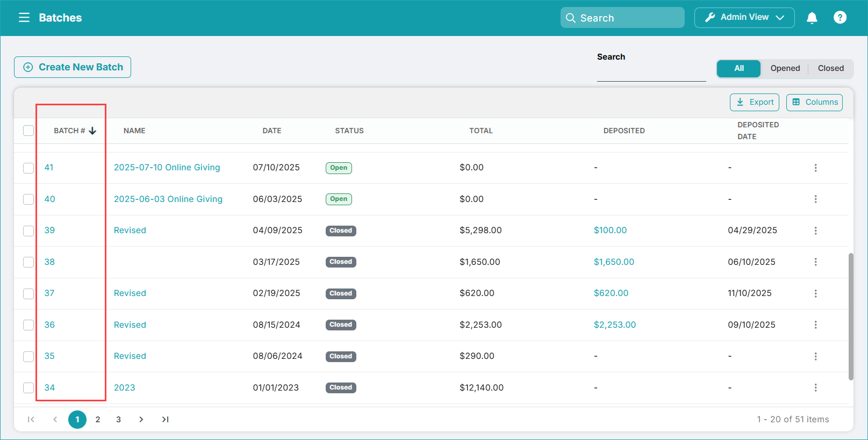
Task: Open row actions menu for batch 39
Action: [x=815, y=230]
